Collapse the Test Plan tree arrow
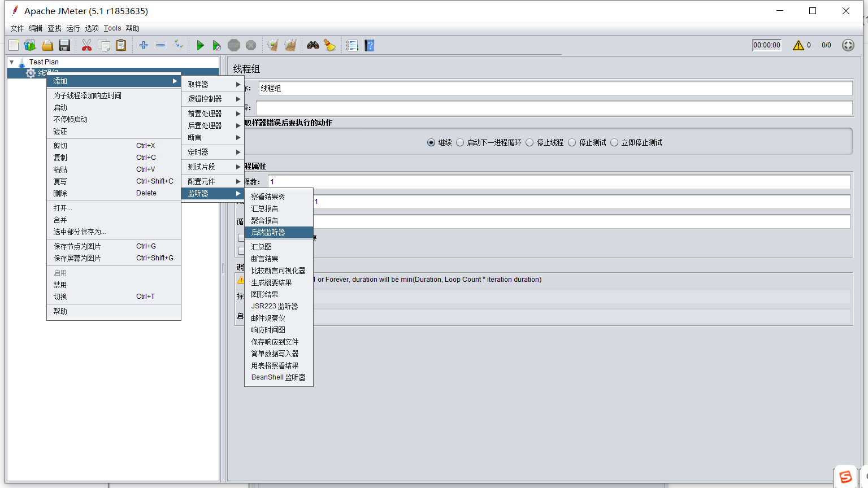This screenshot has width=868, height=488. (x=12, y=62)
